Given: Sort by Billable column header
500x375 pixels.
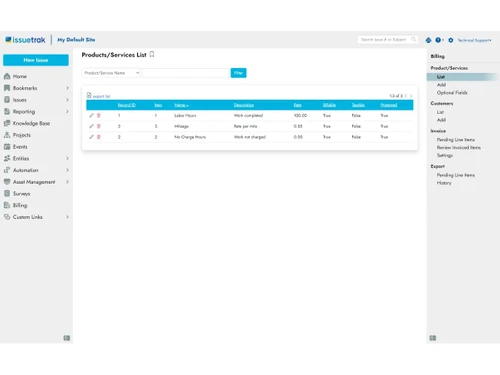Looking at the screenshot, I should (x=329, y=105).
